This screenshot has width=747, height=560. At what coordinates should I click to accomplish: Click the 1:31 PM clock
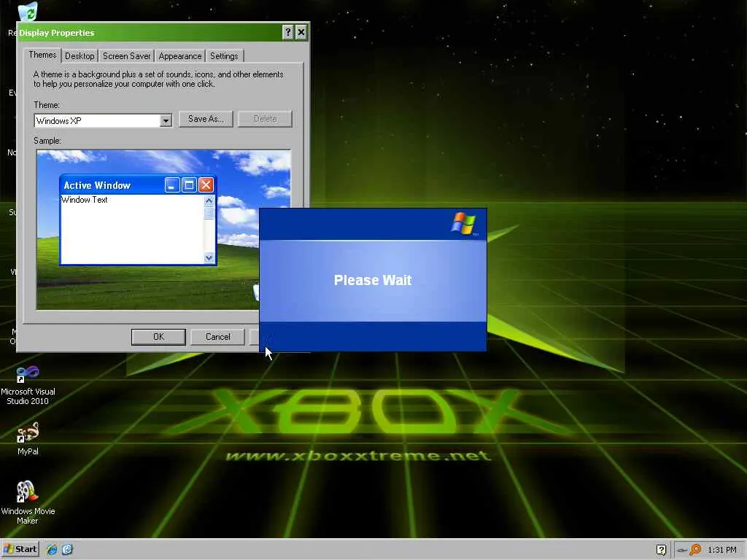pyautogui.click(x=721, y=550)
